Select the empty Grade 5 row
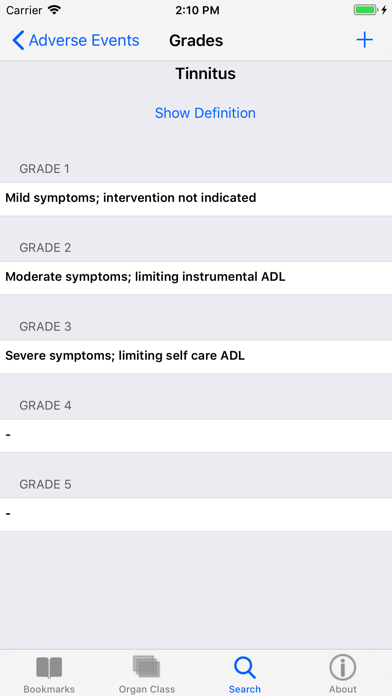 click(x=196, y=515)
